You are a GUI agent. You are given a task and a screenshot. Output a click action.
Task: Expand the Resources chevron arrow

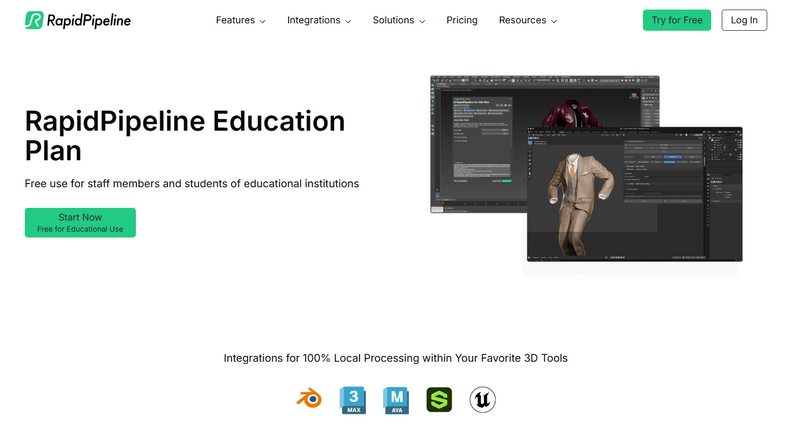554,21
